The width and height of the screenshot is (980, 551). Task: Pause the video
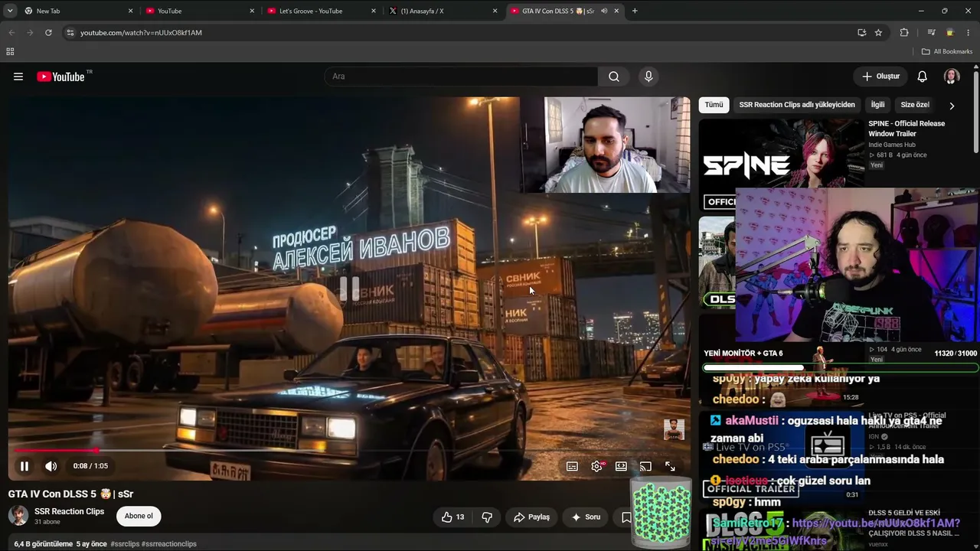[x=24, y=466]
